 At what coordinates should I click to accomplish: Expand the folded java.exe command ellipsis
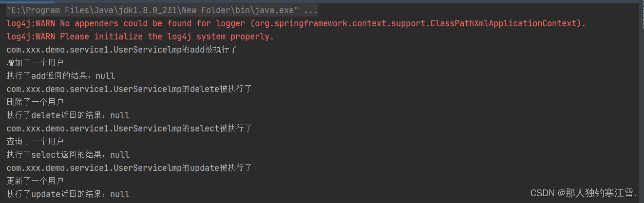click(x=310, y=10)
